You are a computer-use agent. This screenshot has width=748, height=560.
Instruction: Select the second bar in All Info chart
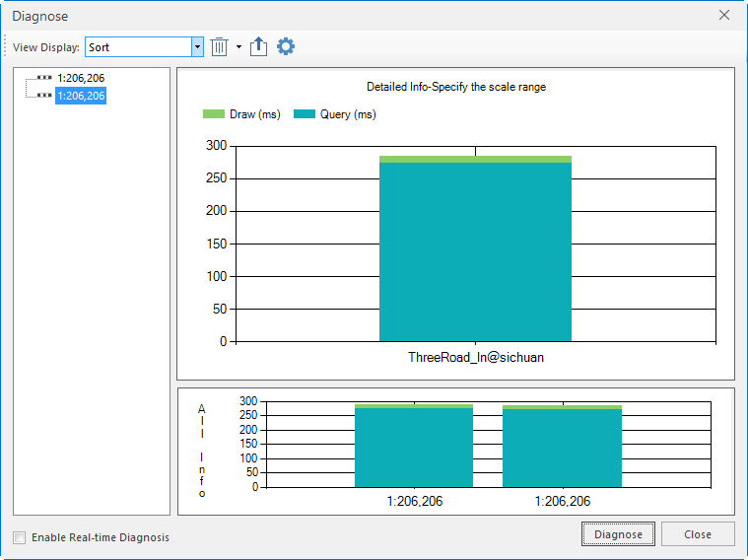tap(562, 447)
